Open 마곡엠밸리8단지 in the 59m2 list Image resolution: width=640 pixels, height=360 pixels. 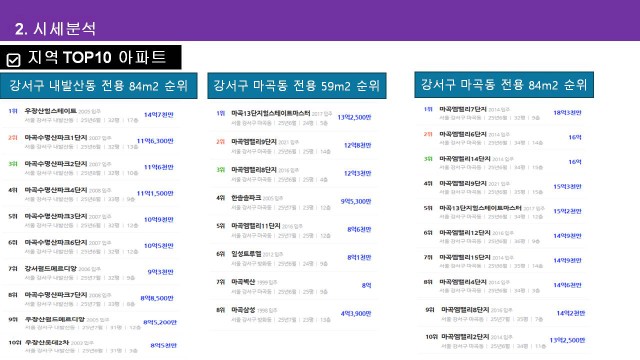click(x=254, y=170)
